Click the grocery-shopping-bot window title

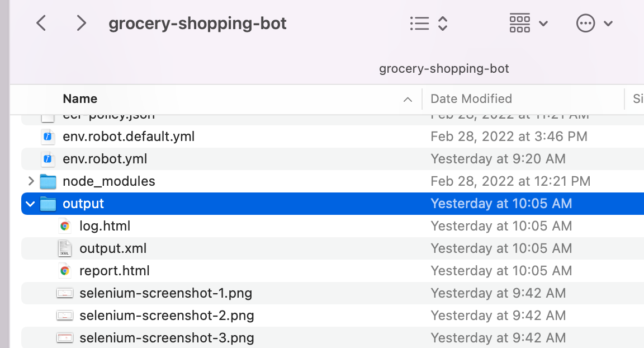pyautogui.click(x=197, y=23)
